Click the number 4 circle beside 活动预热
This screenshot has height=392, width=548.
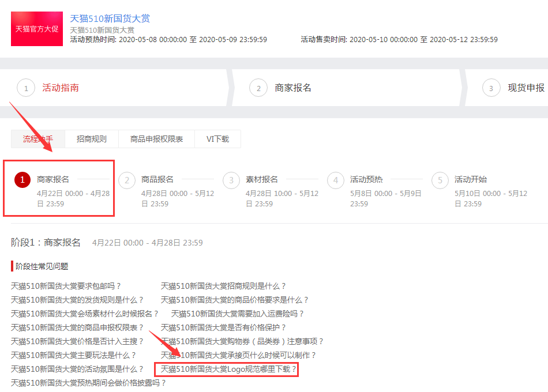point(336,180)
